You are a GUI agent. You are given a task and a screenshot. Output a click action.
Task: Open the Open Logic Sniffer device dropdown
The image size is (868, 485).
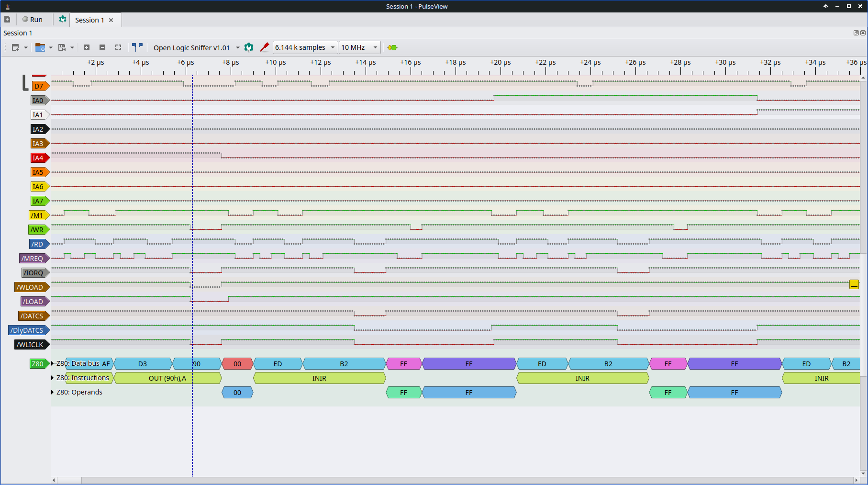196,48
